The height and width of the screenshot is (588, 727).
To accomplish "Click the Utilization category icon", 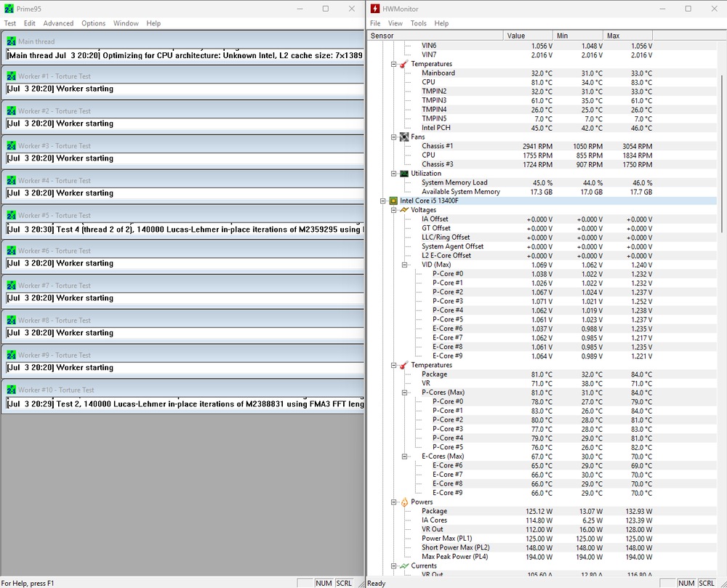I will tap(403, 173).
